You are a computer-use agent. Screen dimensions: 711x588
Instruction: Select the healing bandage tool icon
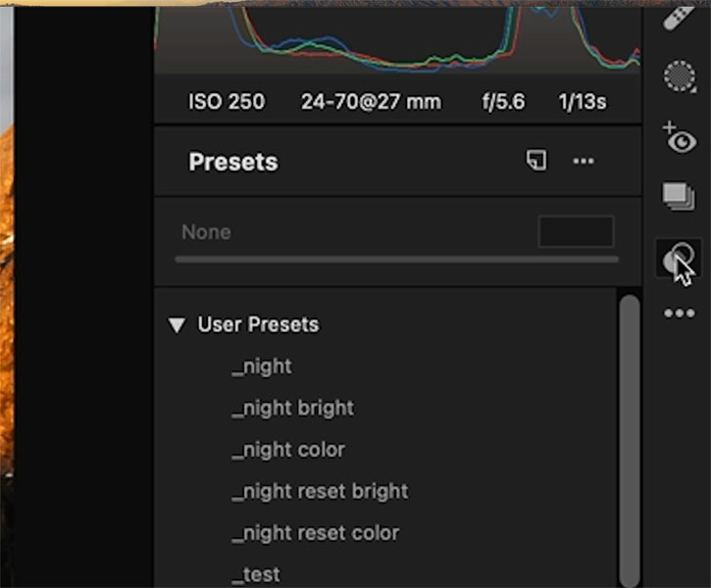pos(679,18)
